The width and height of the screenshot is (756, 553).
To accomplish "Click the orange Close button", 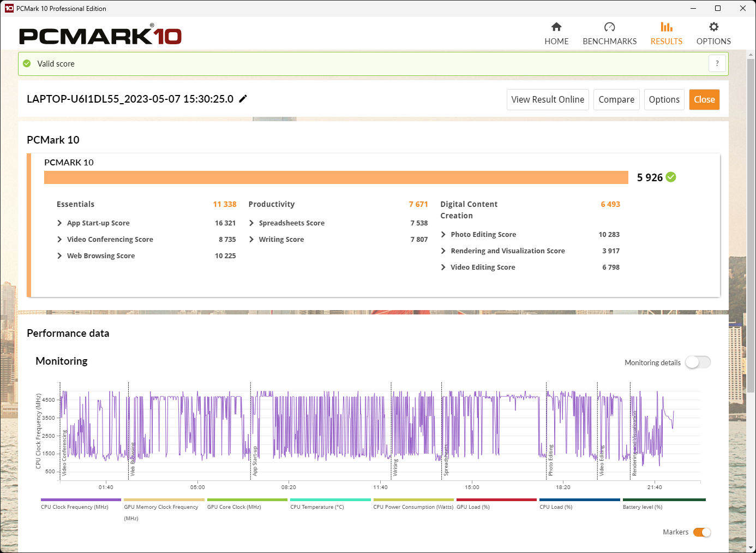I will pos(704,99).
